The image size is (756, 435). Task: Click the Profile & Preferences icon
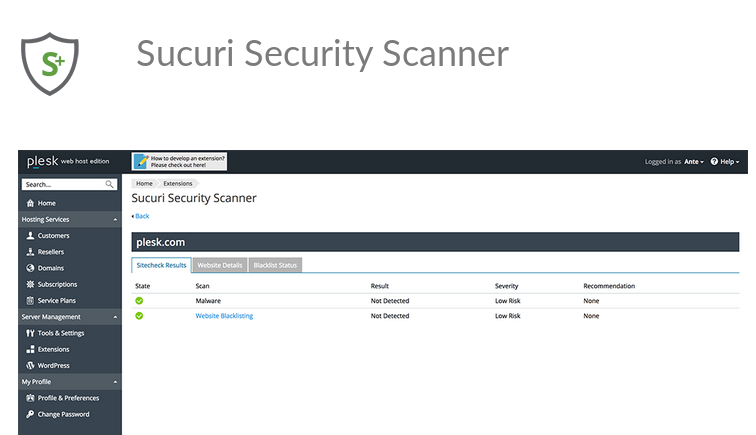(x=30, y=398)
